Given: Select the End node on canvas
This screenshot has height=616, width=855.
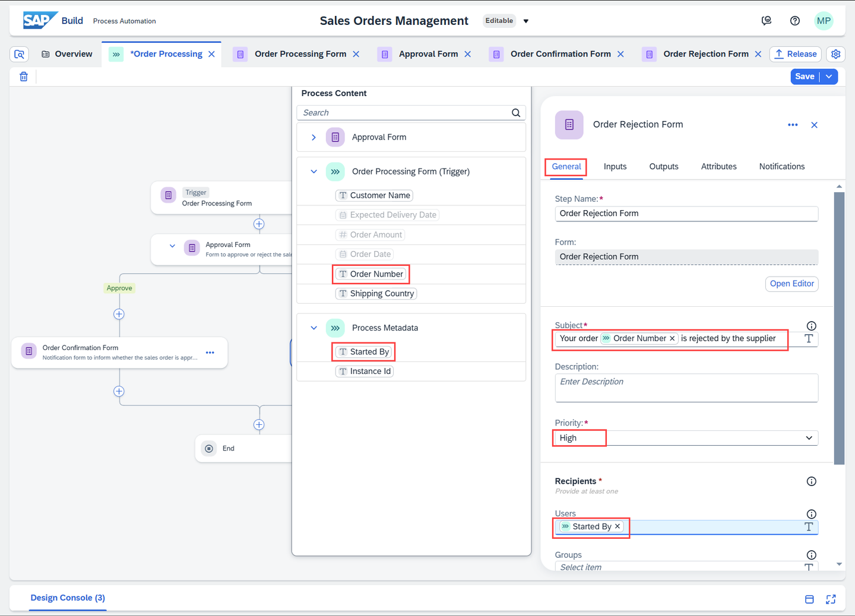Looking at the screenshot, I should click(x=243, y=449).
